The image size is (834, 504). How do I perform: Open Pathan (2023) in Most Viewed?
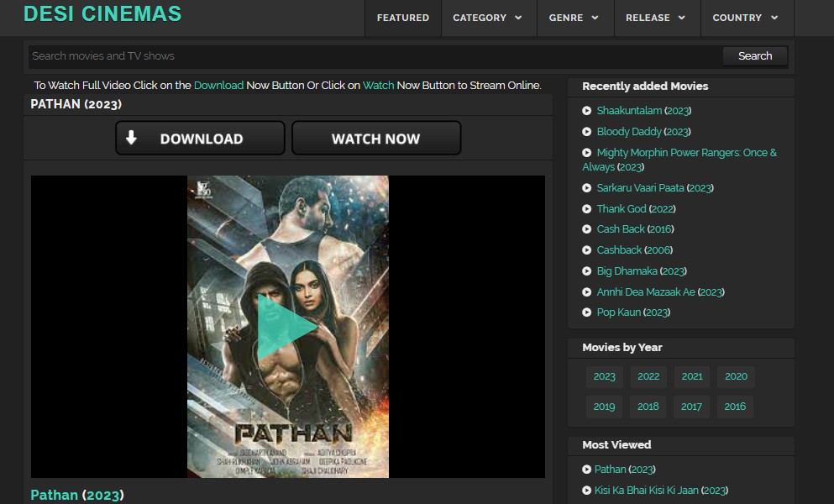click(x=625, y=470)
